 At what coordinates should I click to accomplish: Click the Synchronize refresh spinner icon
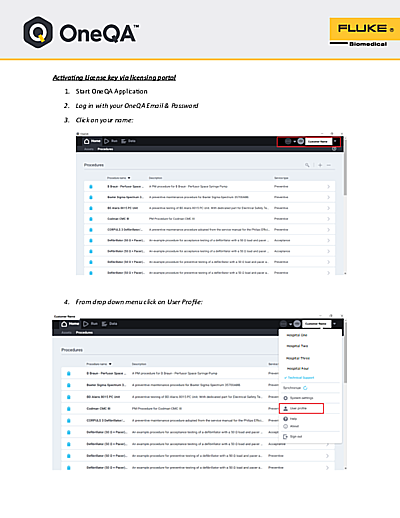(305, 388)
